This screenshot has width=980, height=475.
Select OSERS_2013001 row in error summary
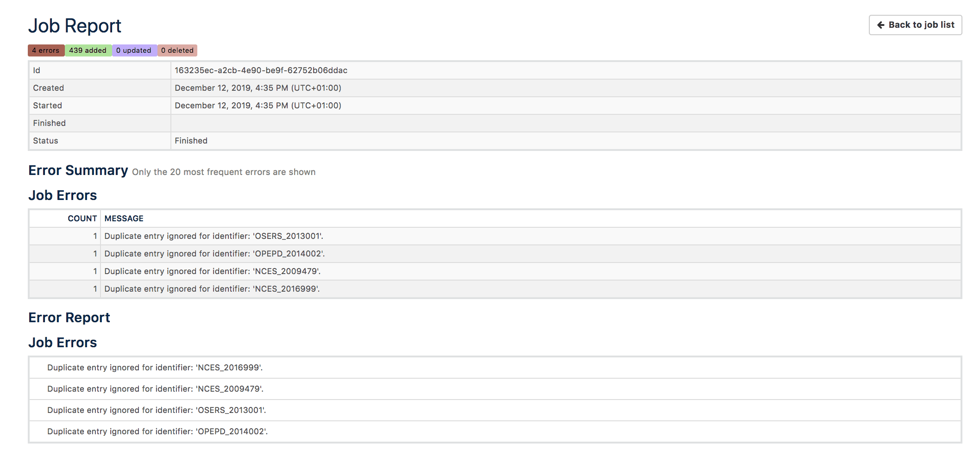(214, 236)
